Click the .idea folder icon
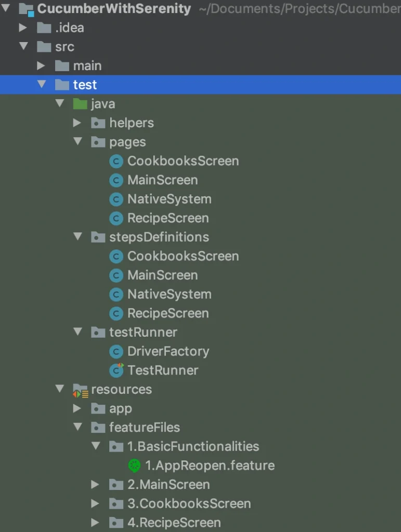 (x=44, y=28)
